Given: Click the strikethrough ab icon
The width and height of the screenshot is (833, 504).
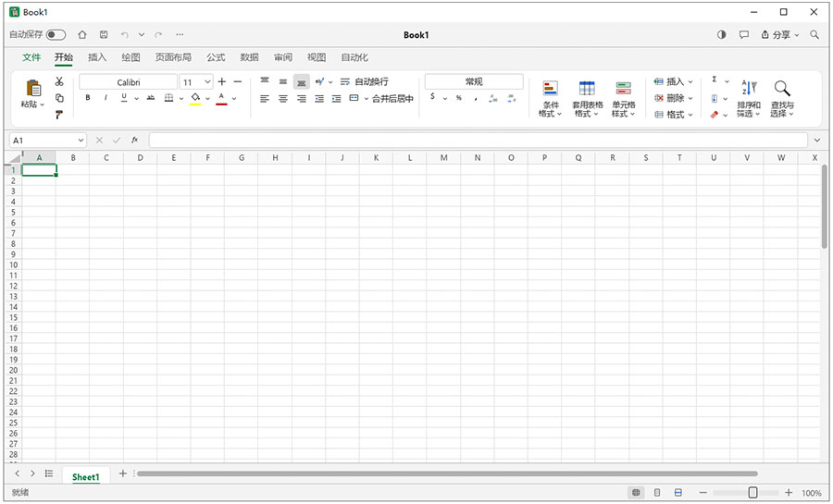Looking at the screenshot, I should click(x=151, y=98).
